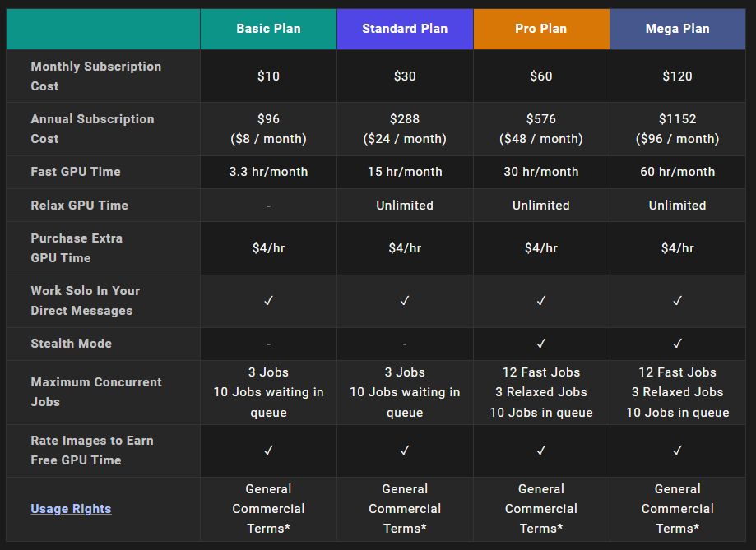Click the Fast GPU Time row label

pyautogui.click(x=76, y=172)
